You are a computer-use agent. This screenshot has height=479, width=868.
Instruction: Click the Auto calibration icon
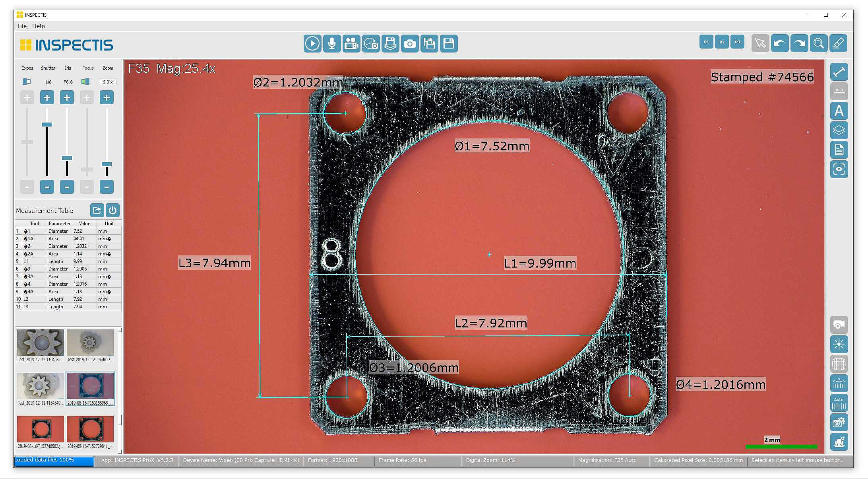click(x=839, y=403)
